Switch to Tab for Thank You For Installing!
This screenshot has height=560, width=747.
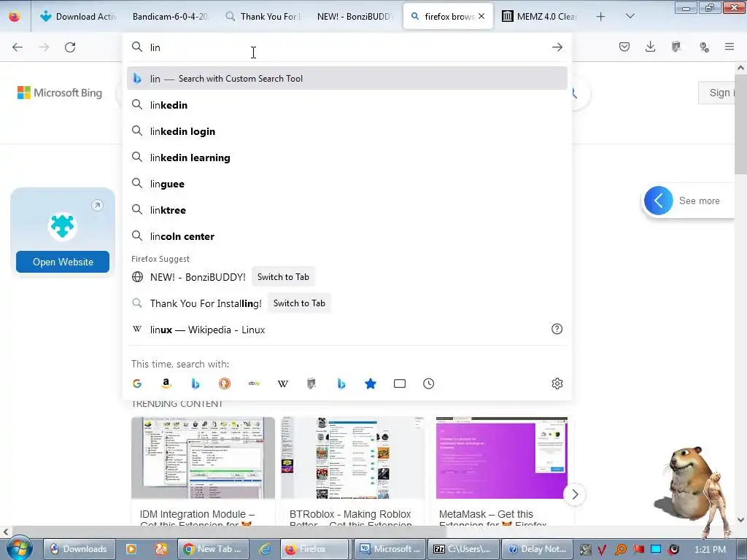point(299,303)
